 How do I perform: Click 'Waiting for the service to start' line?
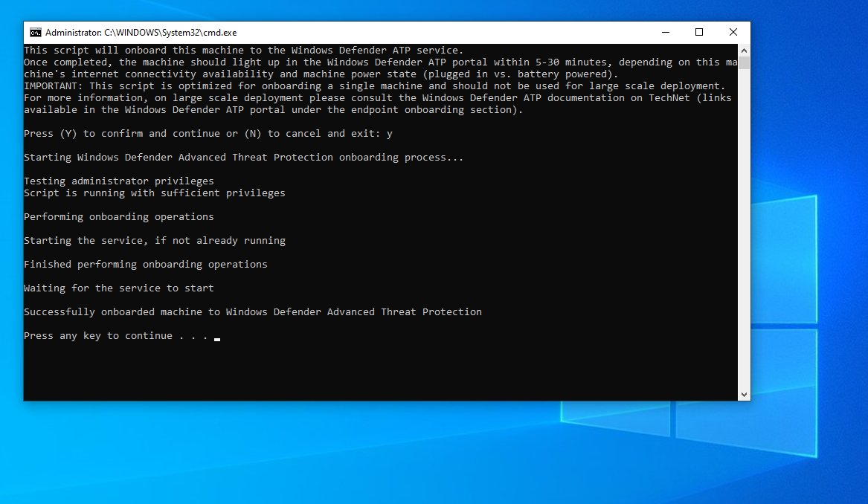pyautogui.click(x=119, y=288)
